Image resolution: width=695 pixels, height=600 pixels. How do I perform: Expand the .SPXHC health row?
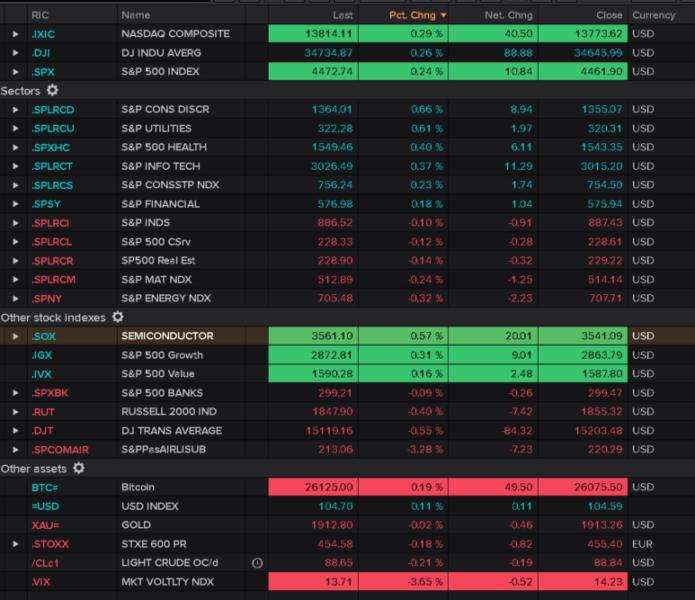16,148
